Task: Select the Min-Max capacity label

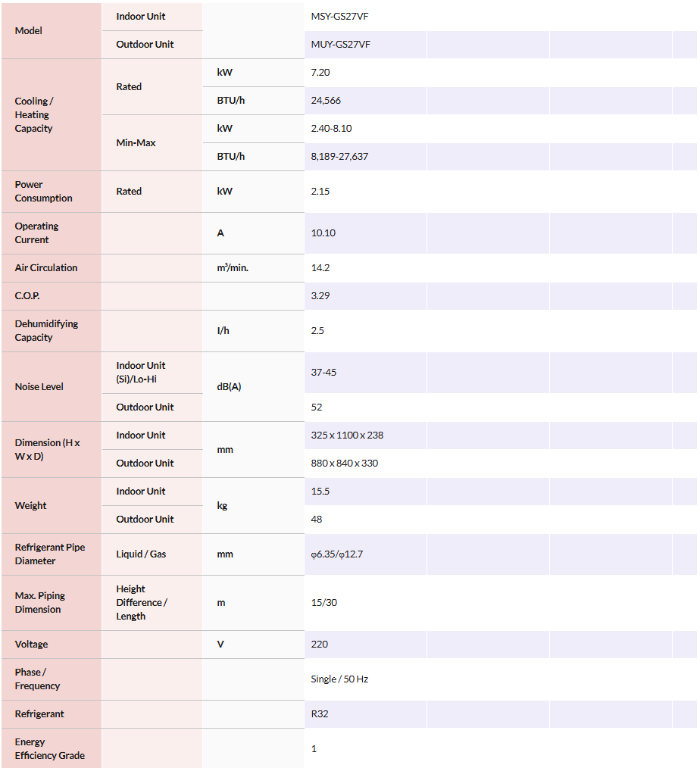Action: (136, 142)
